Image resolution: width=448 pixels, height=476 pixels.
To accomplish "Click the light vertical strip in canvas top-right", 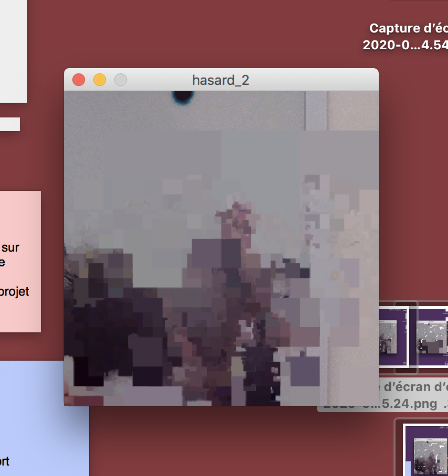I will point(316,110).
